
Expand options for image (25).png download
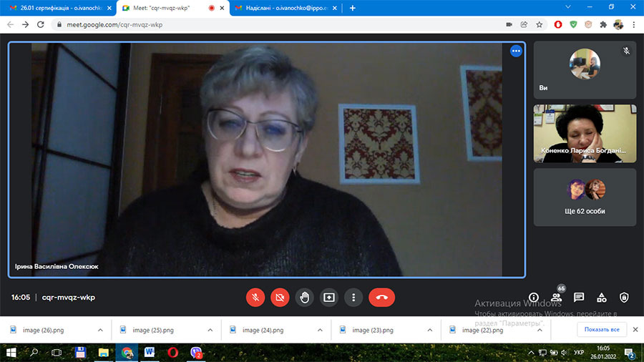point(210,330)
